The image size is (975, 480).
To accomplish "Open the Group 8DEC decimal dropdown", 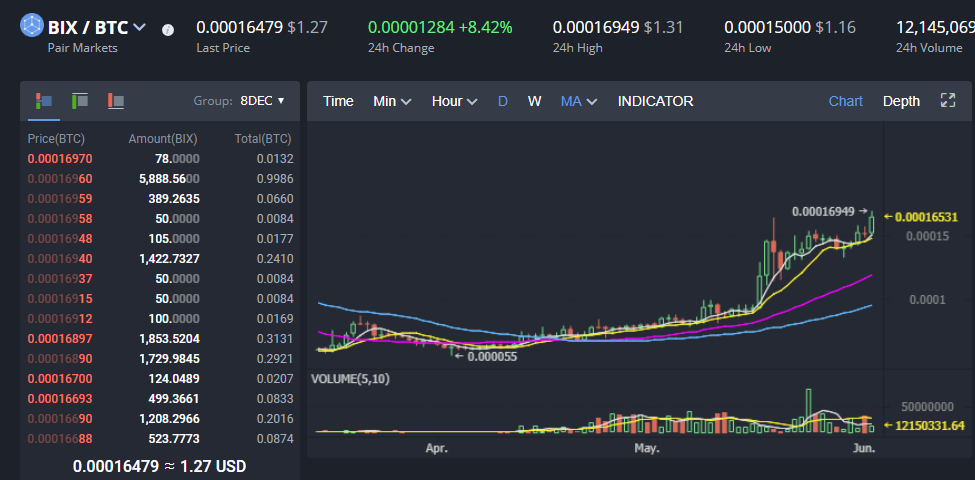I will point(262,101).
